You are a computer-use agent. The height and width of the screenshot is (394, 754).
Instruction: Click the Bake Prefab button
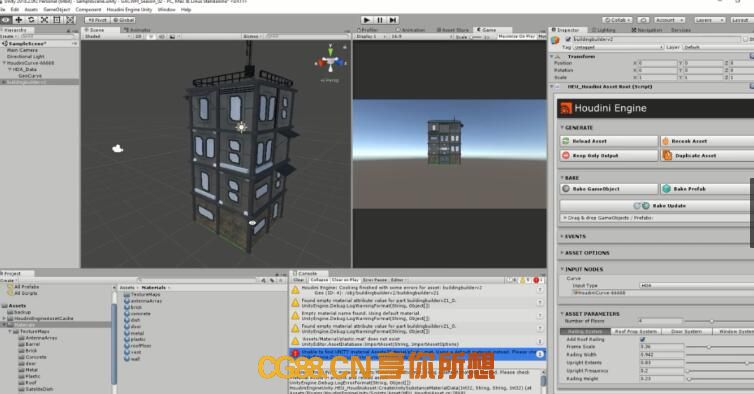click(x=707, y=189)
